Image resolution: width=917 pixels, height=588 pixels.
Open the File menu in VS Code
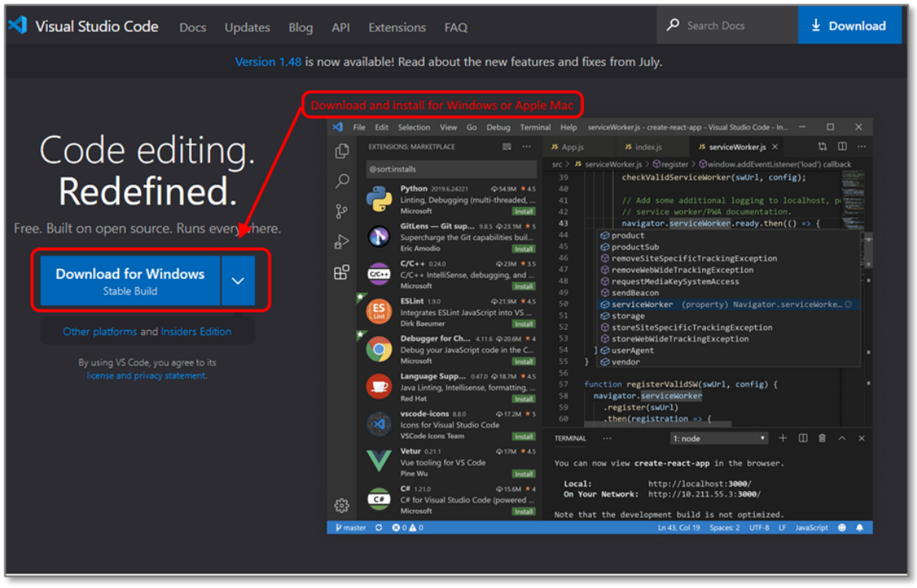tap(359, 127)
